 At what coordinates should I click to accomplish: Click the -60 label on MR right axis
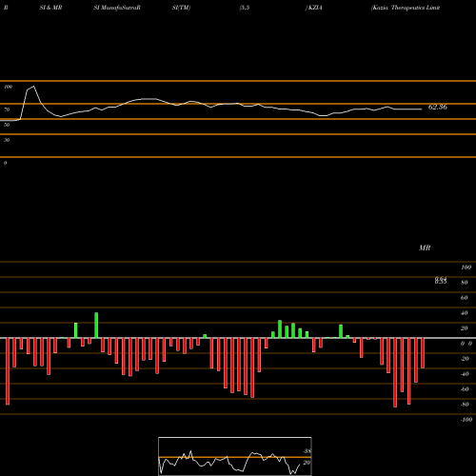(465, 389)
